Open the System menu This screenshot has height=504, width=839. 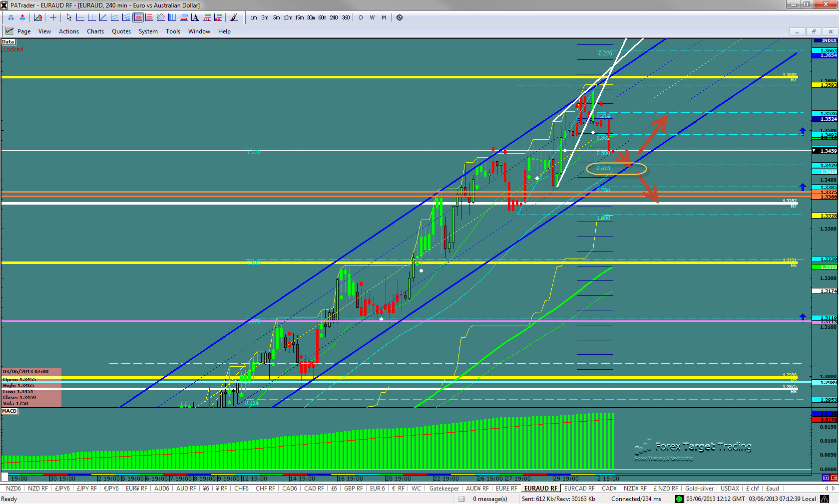point(148,31)
